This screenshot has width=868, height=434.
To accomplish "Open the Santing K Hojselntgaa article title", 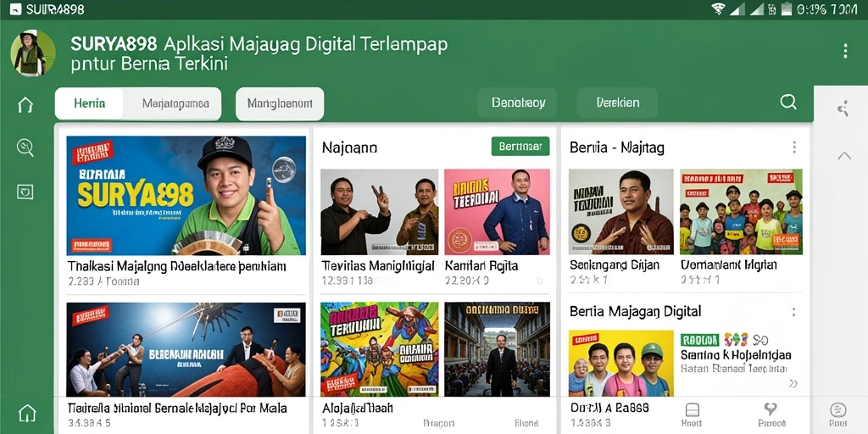I will [735, 355].
